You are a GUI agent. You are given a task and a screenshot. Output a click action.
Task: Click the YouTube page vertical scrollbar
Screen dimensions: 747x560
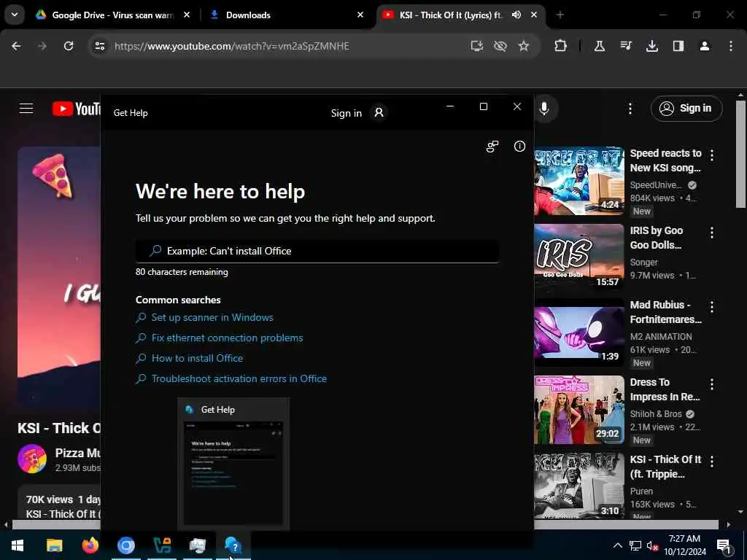coord(740,155)
